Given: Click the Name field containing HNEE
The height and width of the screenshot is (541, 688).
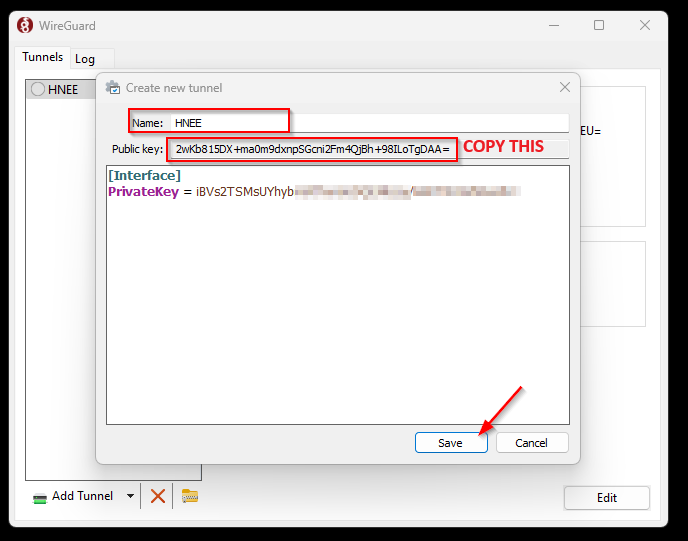Looking at the screenshot, I should tap(369, 123).
